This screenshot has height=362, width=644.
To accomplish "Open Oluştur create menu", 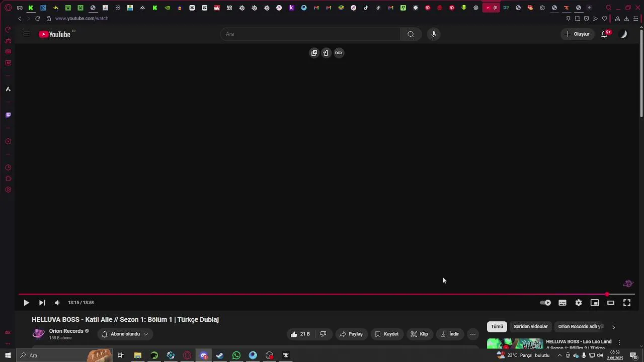I will coord(577,34).
